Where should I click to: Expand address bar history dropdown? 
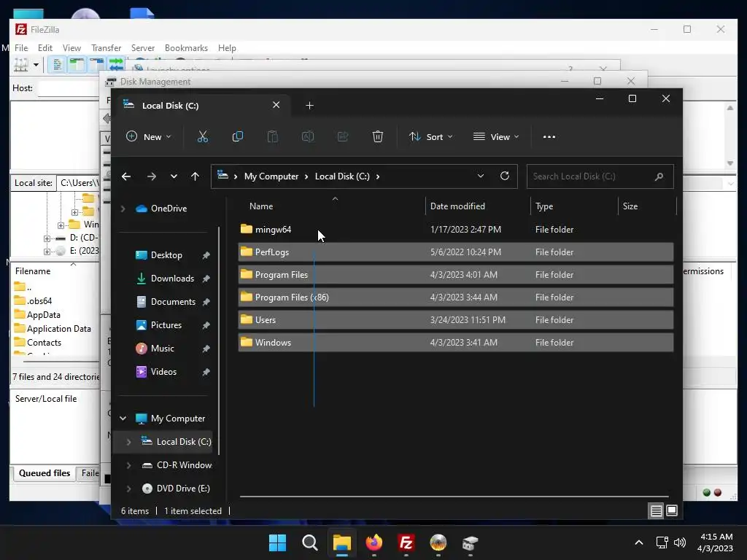pos(481,176)
